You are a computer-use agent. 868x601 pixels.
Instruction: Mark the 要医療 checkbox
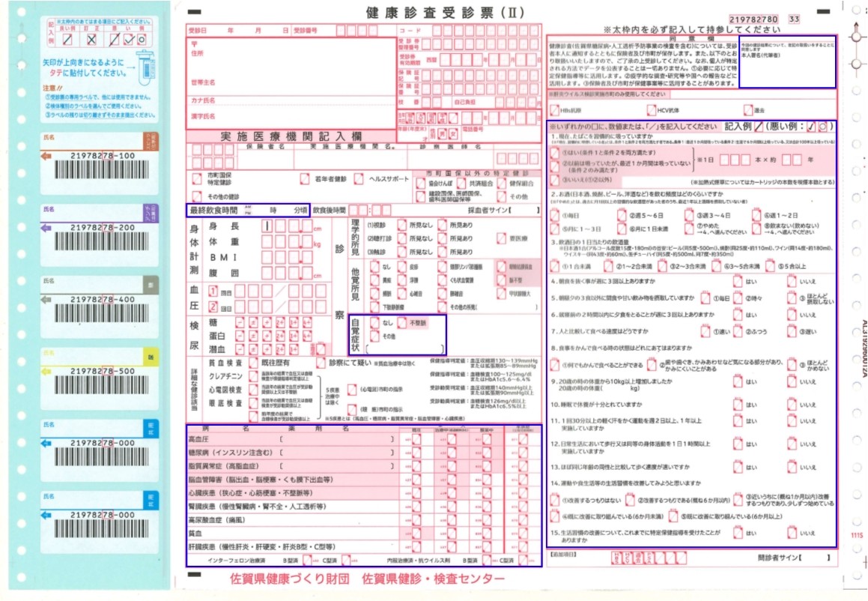point(501,238)
